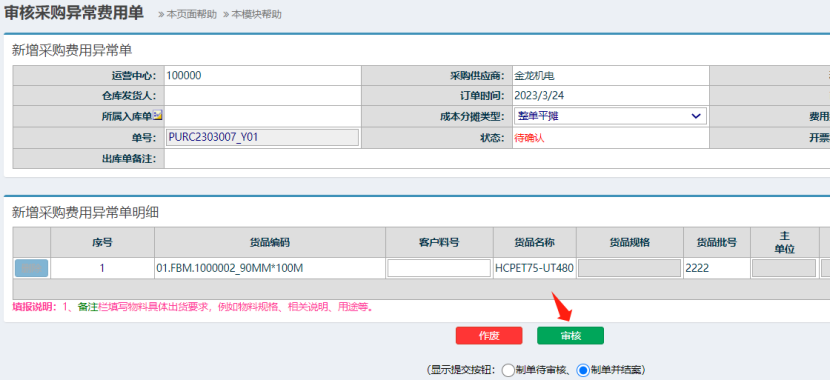
Task: Click the 货品名称 column header
Action: tap(535, 242)
